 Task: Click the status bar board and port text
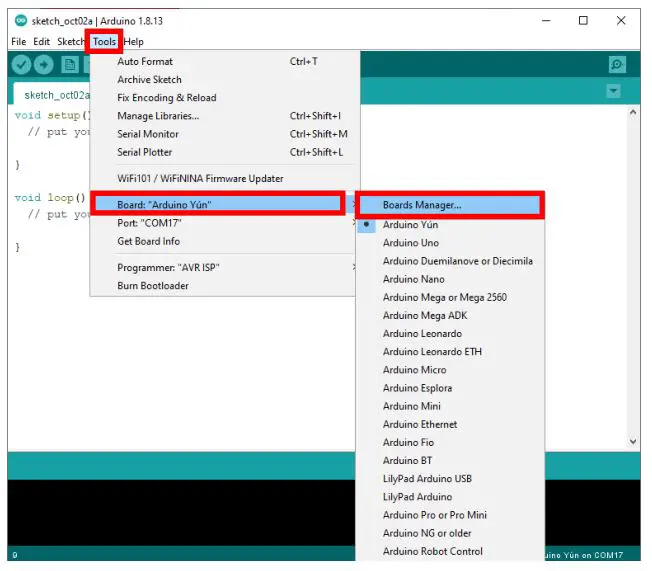tap(584, 555)
